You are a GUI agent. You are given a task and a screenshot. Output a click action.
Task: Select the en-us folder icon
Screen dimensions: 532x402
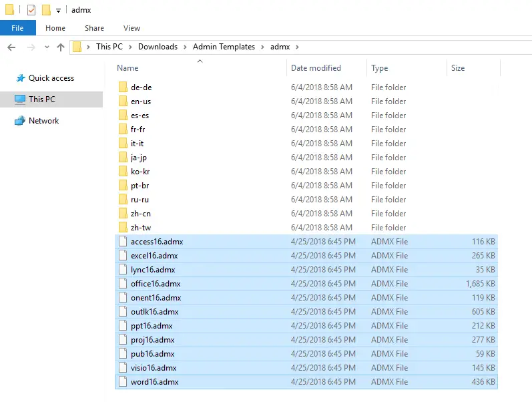(123, 101)
